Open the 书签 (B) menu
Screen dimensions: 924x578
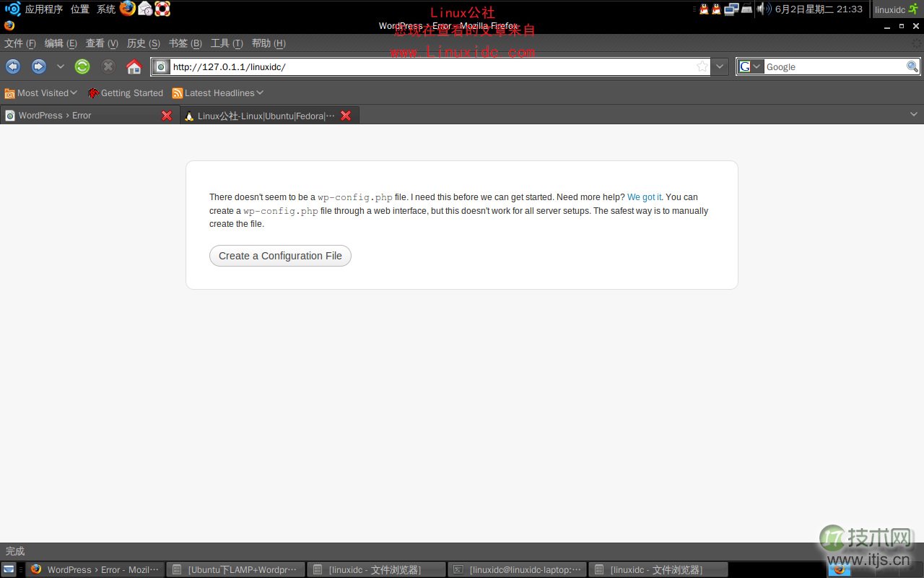tap(186, 43)
